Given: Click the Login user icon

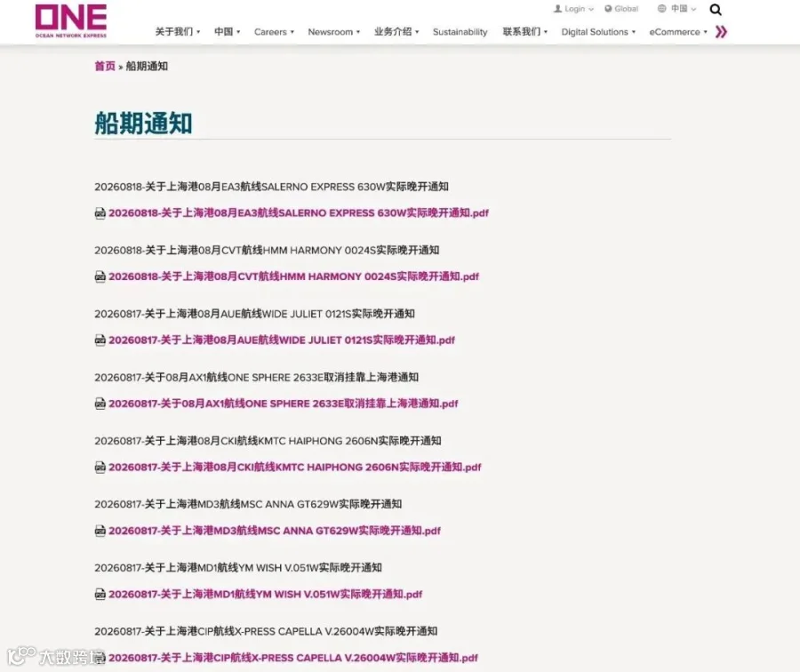Looking at the screenshot, I should coord(557,9).
